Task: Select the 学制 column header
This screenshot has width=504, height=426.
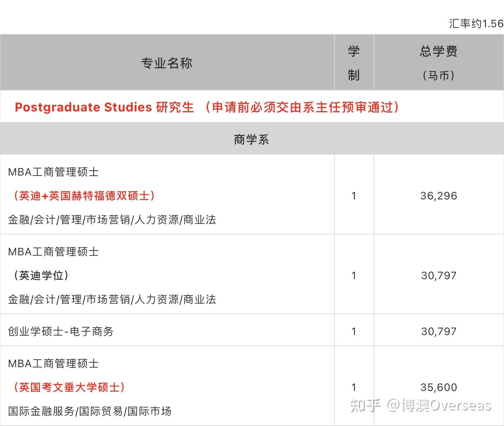Action: 354,63
